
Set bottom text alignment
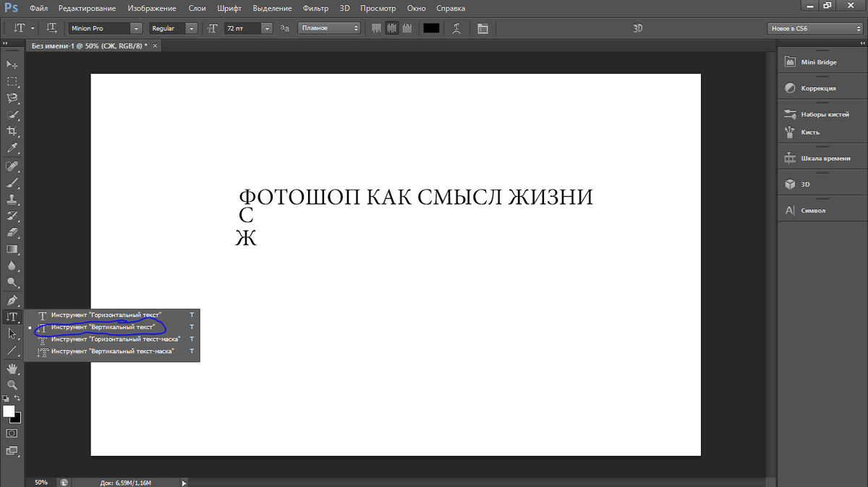408,28
